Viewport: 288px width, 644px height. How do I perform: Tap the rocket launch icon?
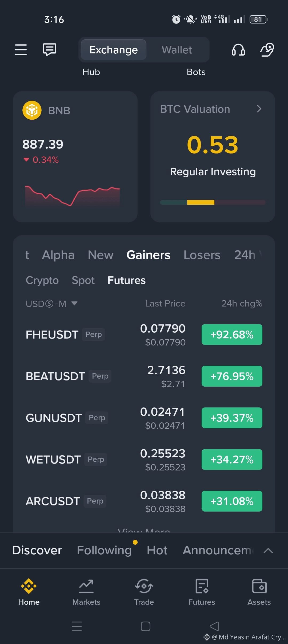(x=267, y=50)
